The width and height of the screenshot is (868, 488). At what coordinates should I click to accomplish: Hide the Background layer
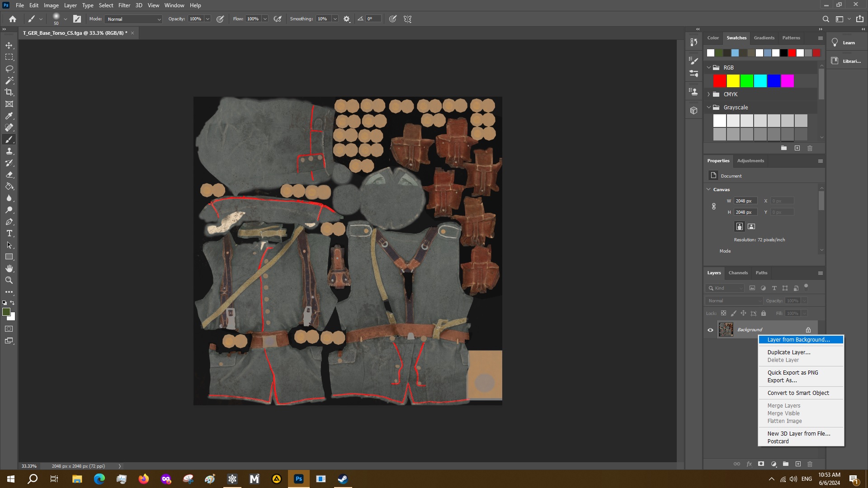click(710, 330)
